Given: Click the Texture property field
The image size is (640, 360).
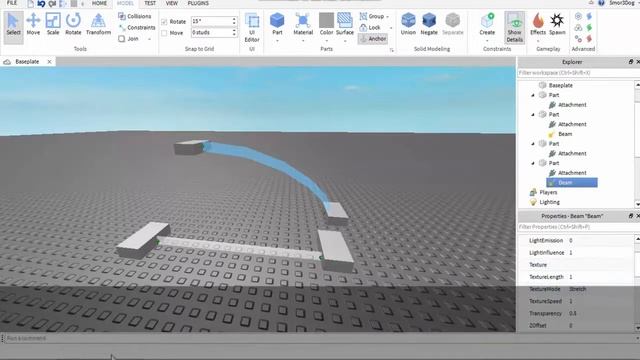Looking at the screenshot, I should [x=600, y=264].
